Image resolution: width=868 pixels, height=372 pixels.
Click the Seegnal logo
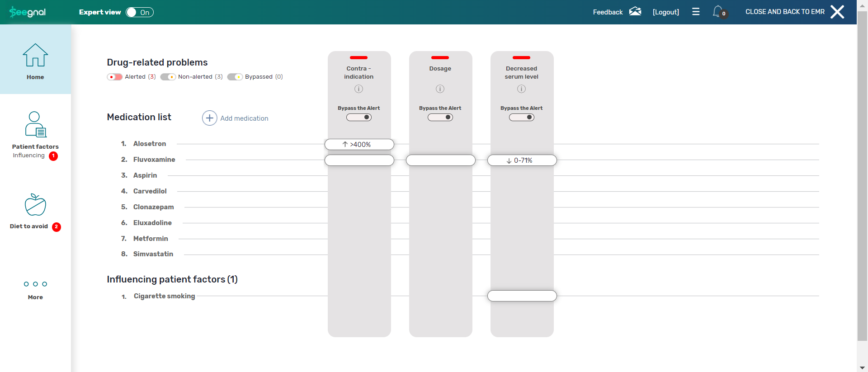(28, 12)
